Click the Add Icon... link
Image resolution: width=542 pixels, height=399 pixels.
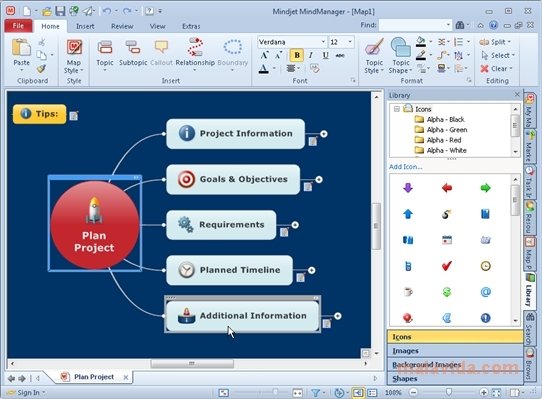tap(405, 167)
